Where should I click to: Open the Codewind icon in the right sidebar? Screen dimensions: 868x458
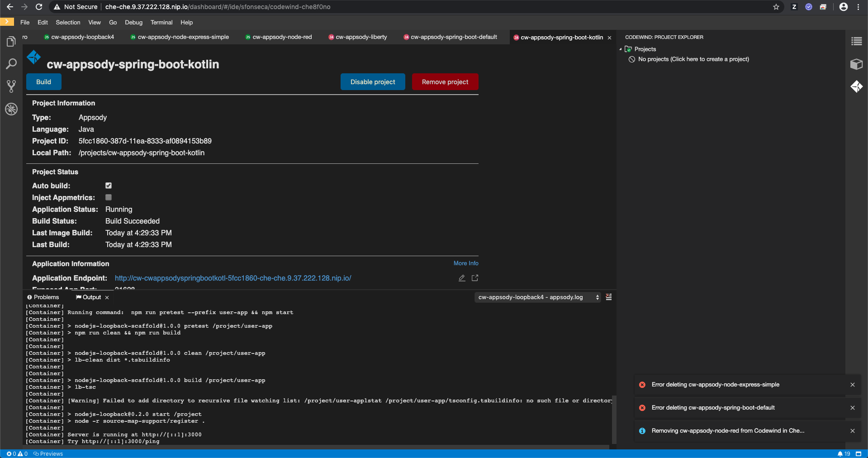pos(856,86)
